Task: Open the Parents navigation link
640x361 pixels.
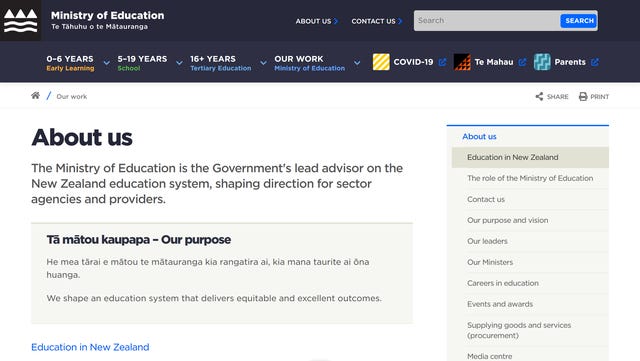Action: [570, 62]
